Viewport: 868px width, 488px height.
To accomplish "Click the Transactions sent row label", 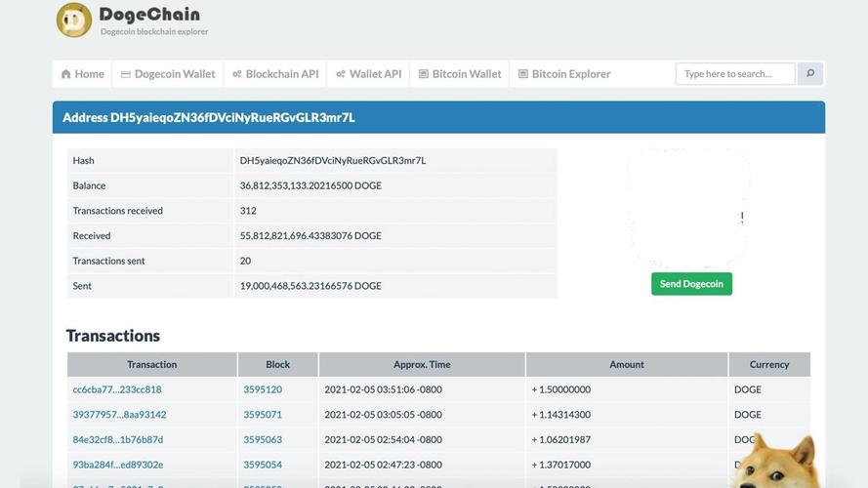I will [108, 261].
